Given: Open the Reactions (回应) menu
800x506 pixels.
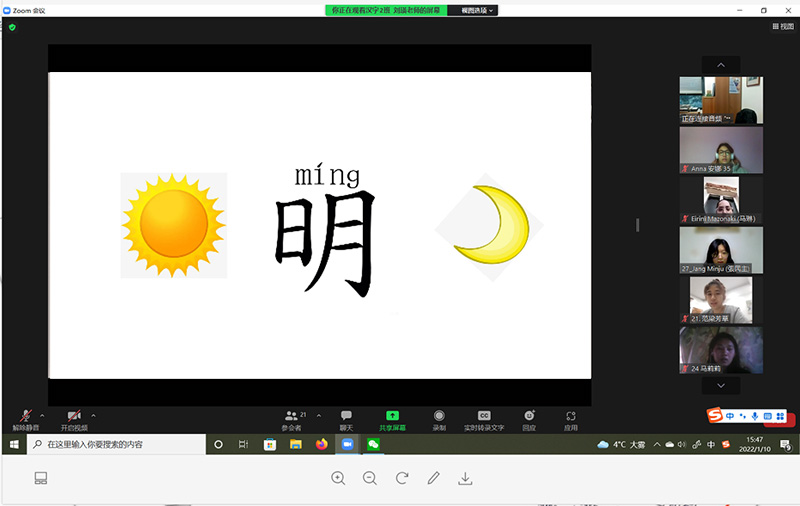Looking at the screenshot, I should point(529,418).
